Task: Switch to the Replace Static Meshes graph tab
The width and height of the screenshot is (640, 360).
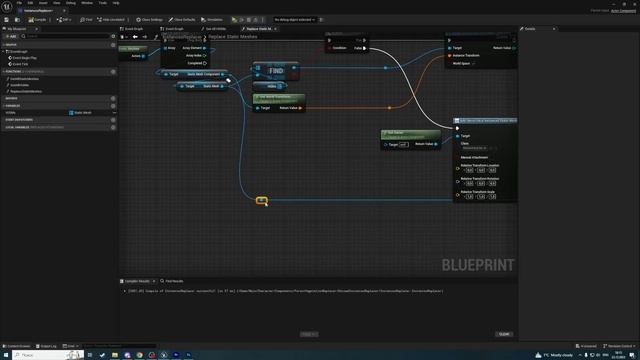Action: [x=259, y=29]
